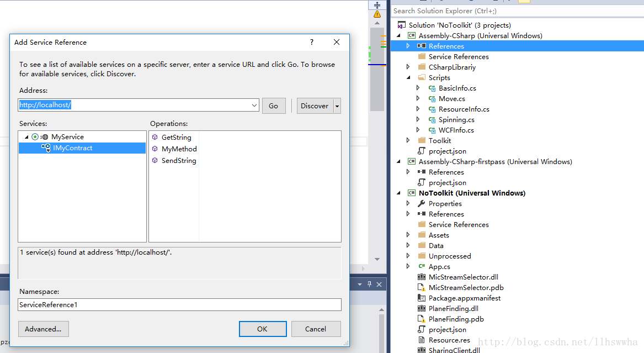This screenshot has height=353, width=644.
Task: Expand the Assets folder
Action: click(408, 235)
